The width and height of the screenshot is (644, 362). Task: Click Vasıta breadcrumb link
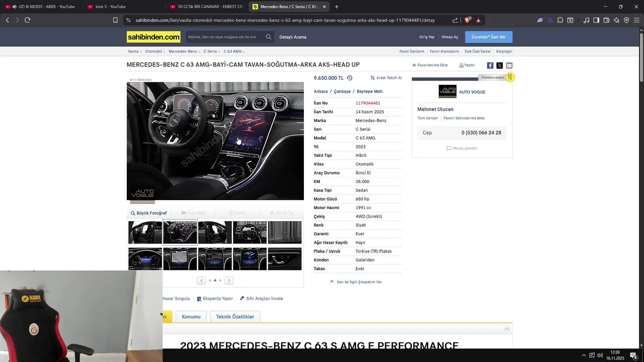[133, 51]
